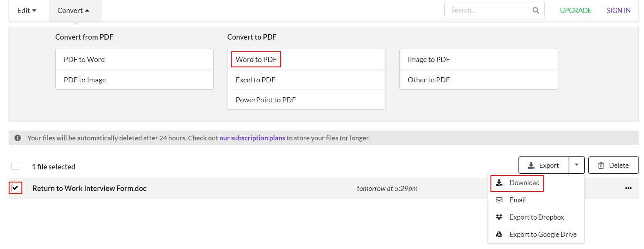Image resolution: width=644 pixels, height=249 pixels.
Task: Click the Dropbox icon in the export menu
Action: (x=499, y=217)
